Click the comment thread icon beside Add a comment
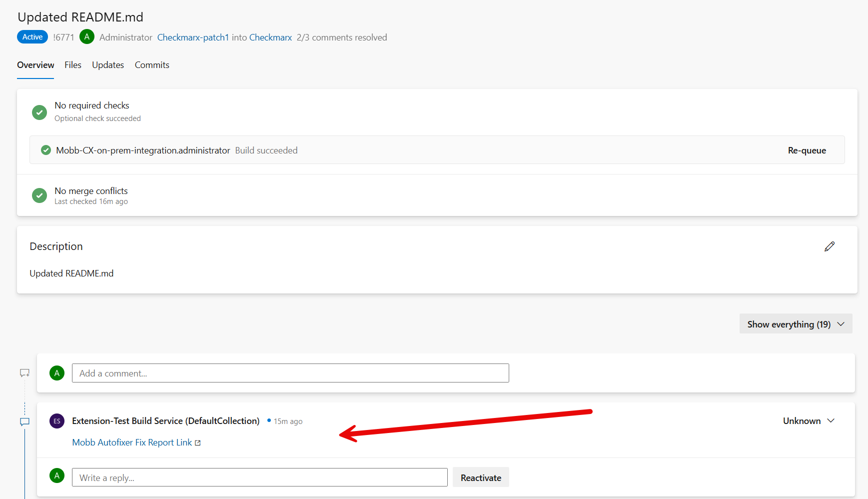The height and width of the screenshot is (499, 868). tap(24, 373)
